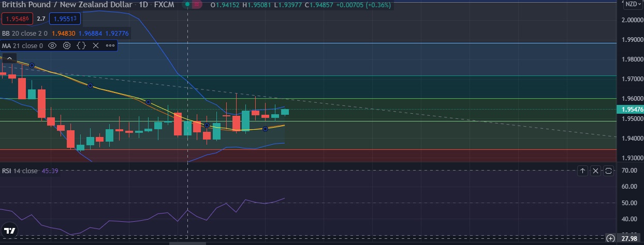The image size is (644, 245).
Task: Move the RSI pane up with arrow
Action: coord(582,171)
